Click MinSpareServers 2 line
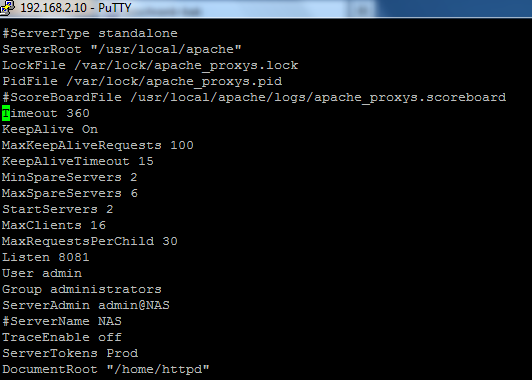 (x=70, y=177)
